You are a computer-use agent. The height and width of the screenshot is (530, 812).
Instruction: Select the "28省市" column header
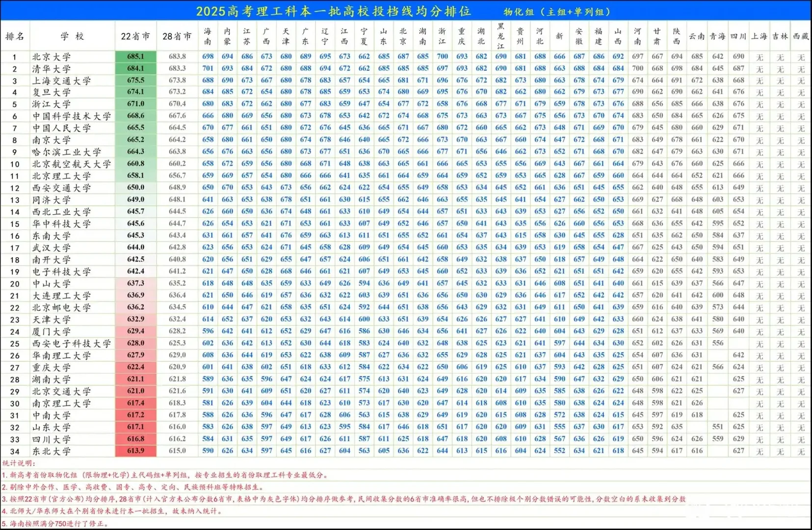(x=177, y=36)
